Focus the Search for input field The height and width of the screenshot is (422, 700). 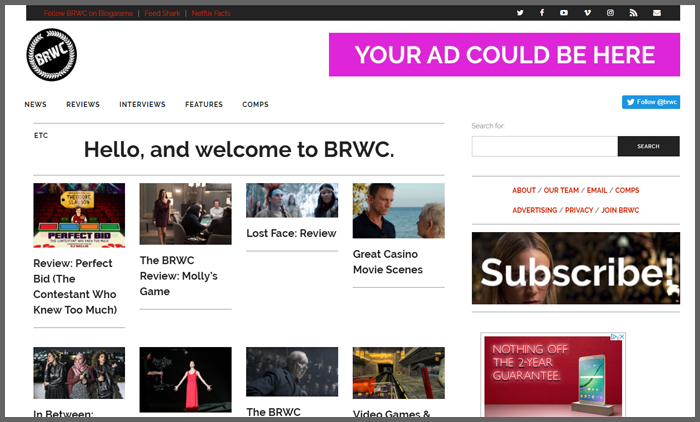coord(545,146)
